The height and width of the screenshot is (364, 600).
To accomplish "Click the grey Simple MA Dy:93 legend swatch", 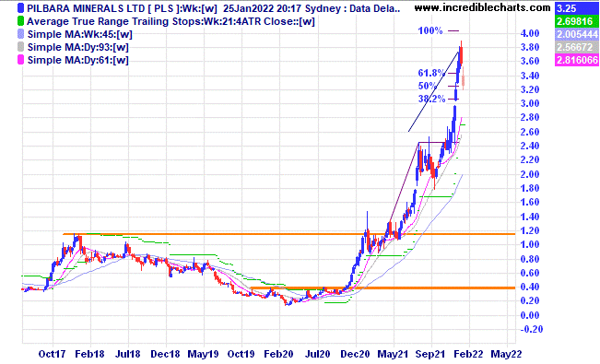I will pos(21,47).
